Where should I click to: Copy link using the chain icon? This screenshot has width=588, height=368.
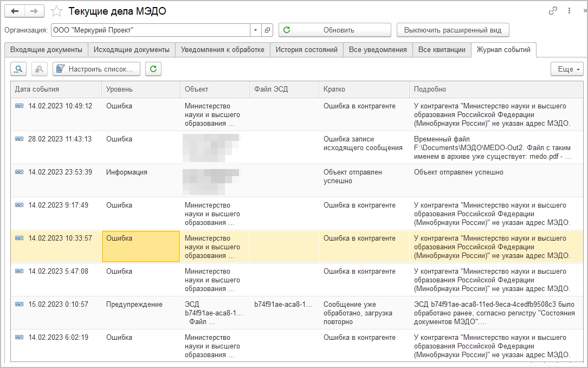(x=553, y=11)
